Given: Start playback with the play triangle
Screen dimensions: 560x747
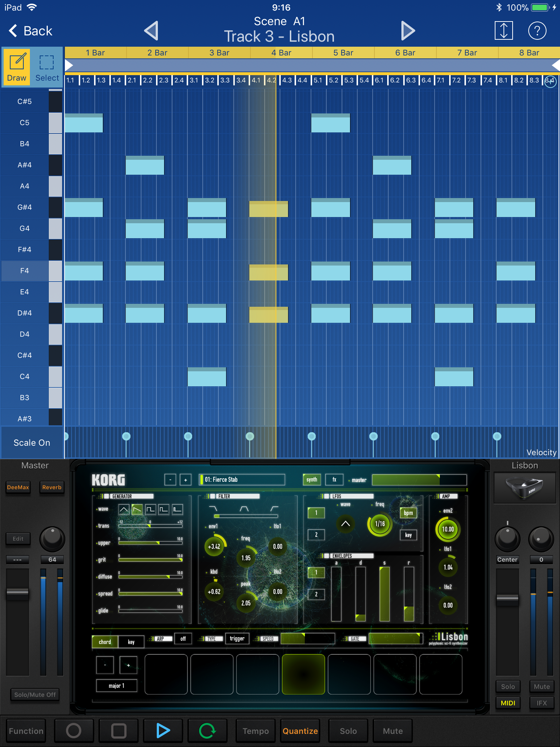Looking at the screenshot, I should (x=163, y=731).
